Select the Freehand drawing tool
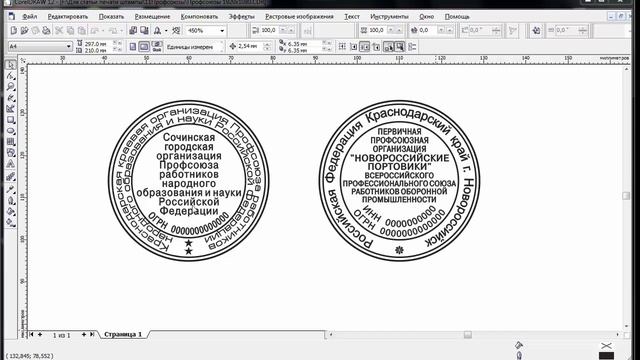Screen dimensions: 640x360 pos(11,98)
